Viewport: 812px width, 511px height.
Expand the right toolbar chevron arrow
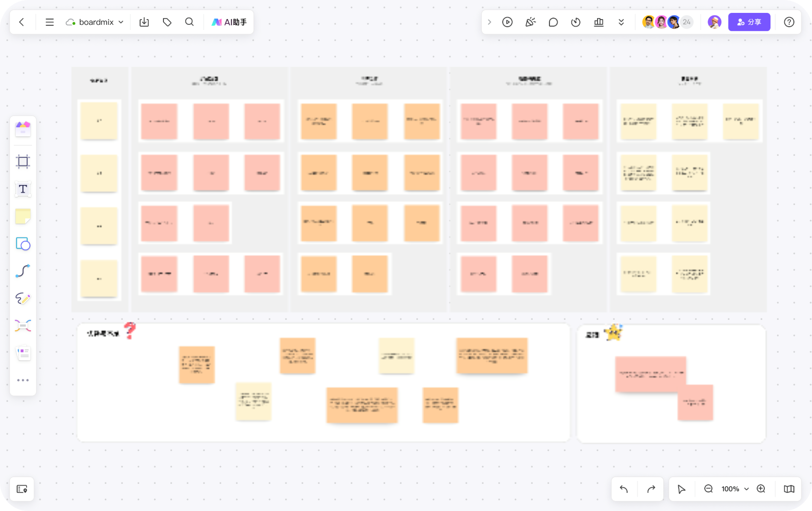pos(489,22)
